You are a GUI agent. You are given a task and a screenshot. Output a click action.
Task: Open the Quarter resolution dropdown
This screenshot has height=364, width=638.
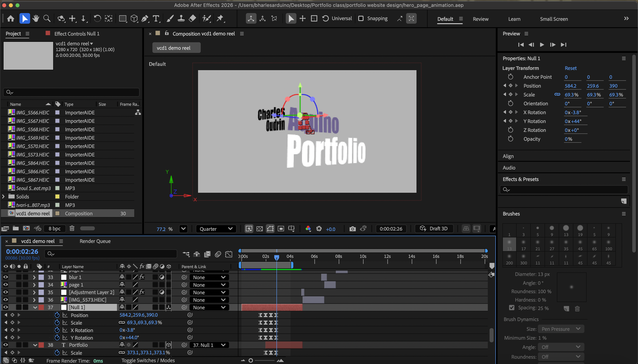tap(216, 229)
